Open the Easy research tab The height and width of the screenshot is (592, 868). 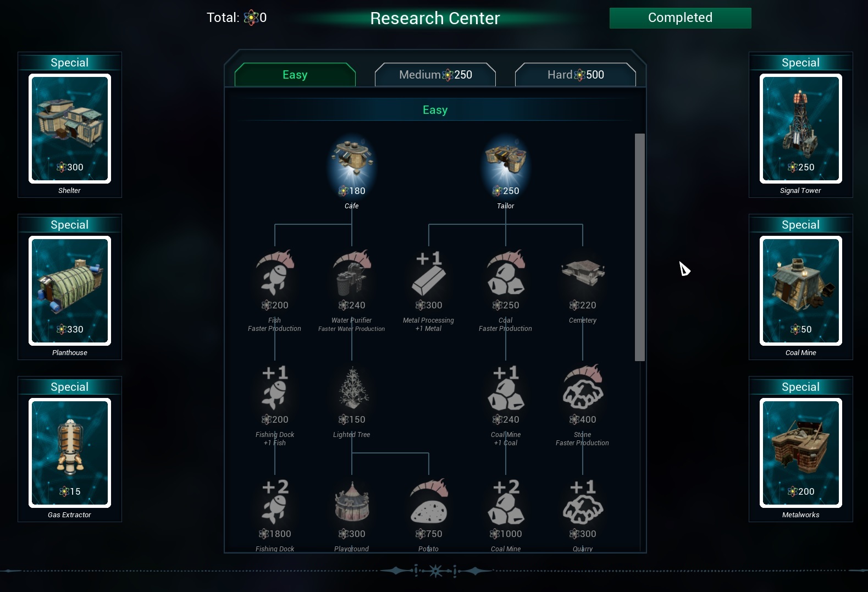(295, 75)
